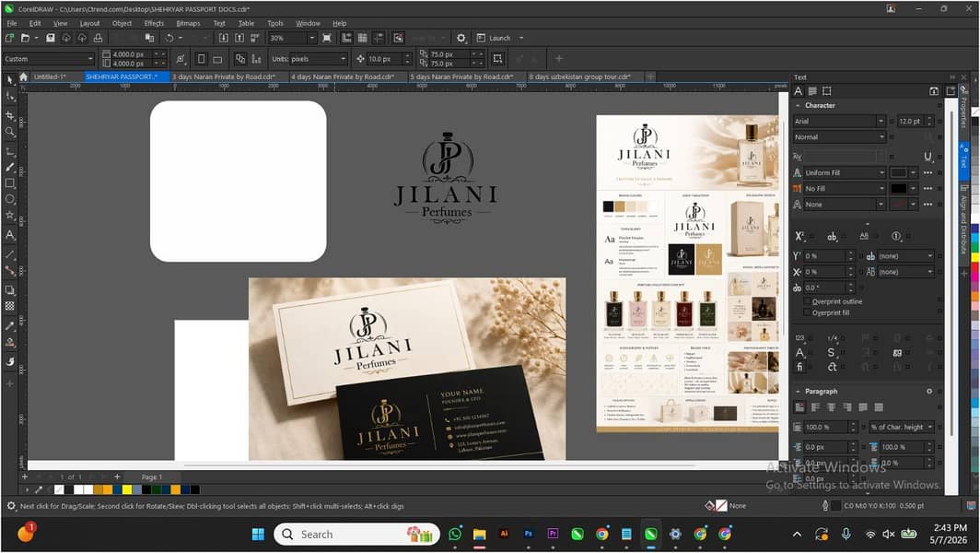Toggle Show rulers in the toolbar

click(x=346, y=38)
